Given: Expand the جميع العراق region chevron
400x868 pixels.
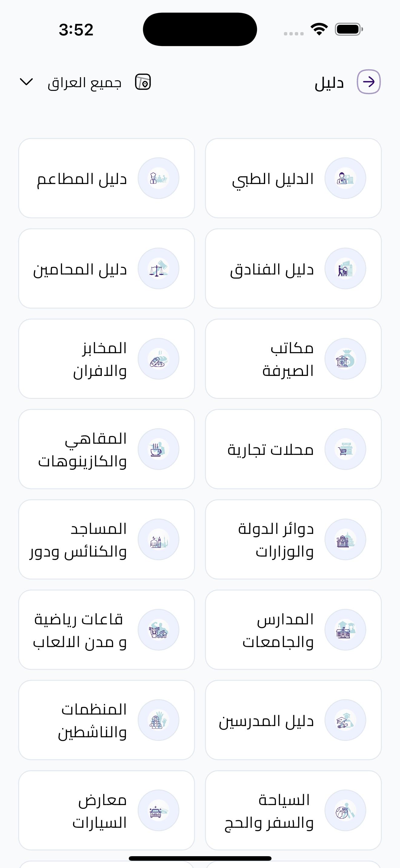Looking at the screenshot, I should coord(26,82).
